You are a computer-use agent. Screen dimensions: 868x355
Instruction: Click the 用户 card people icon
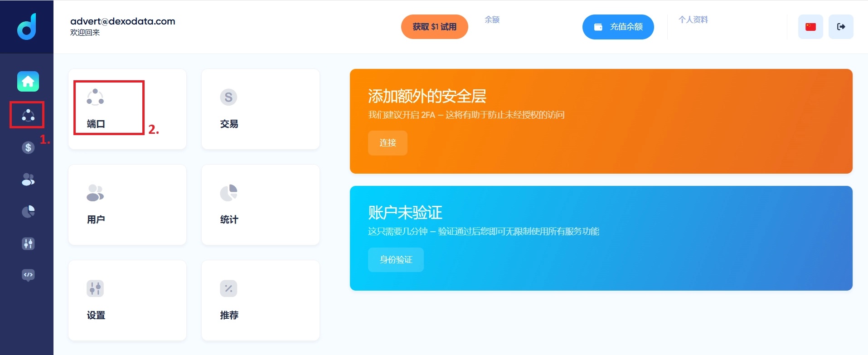[x=95, y=193]
